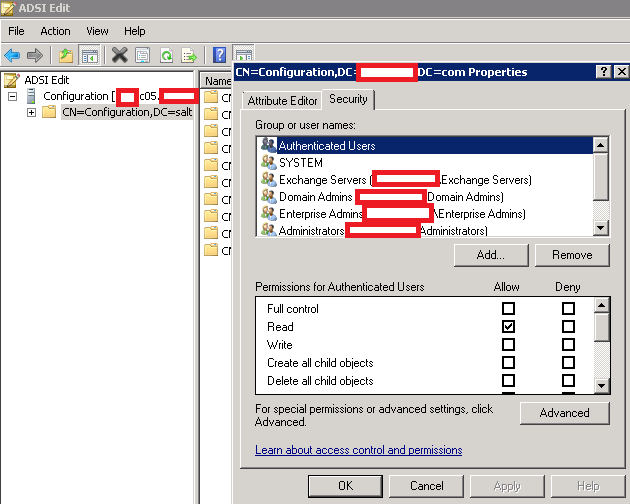Click the ADSI Edit root pencil icon

12,80
